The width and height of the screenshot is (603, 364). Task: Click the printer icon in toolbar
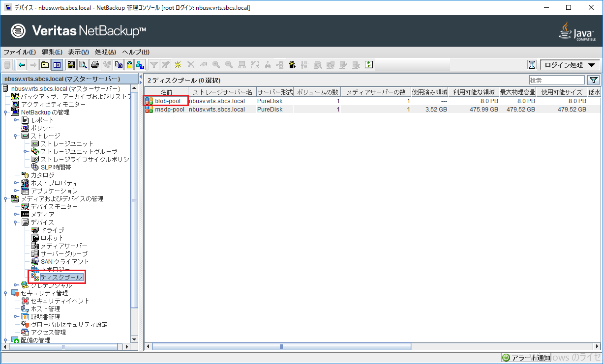[x=95, y=65]
